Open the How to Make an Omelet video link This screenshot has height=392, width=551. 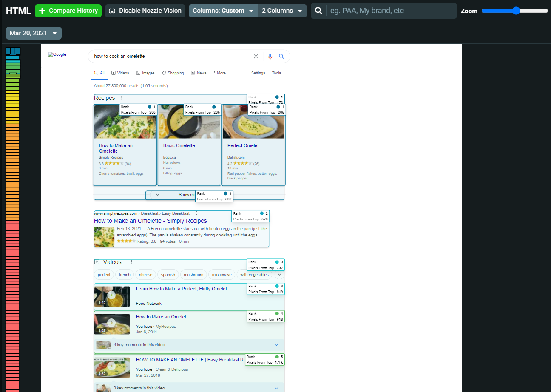161,317
